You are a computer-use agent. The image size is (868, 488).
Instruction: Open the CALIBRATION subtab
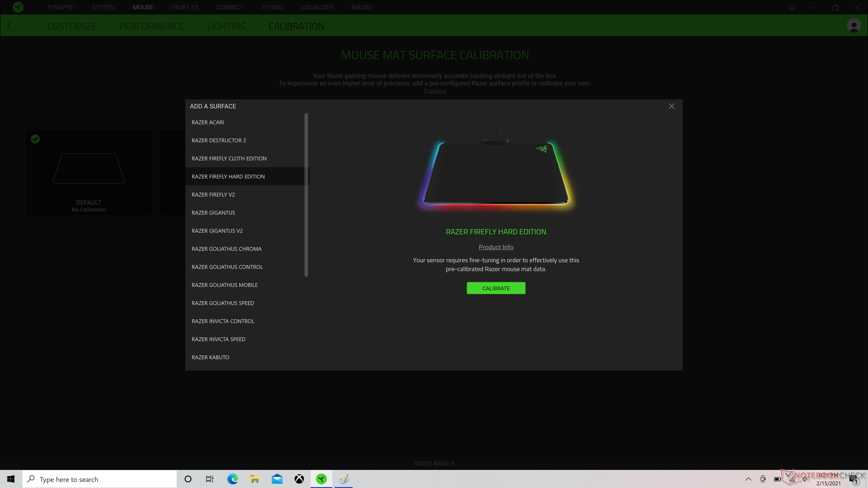(297, 26)
